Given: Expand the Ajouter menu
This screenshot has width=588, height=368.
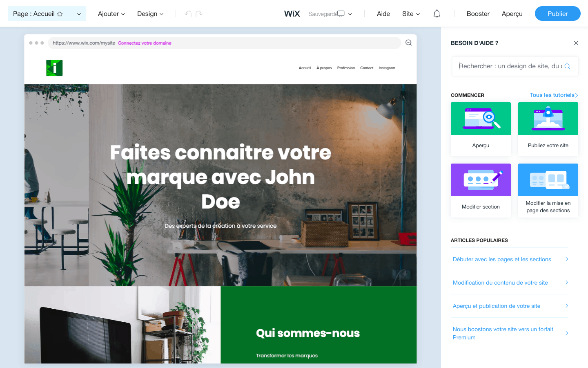Looking at the screenshot, I should tap(111, 14).
